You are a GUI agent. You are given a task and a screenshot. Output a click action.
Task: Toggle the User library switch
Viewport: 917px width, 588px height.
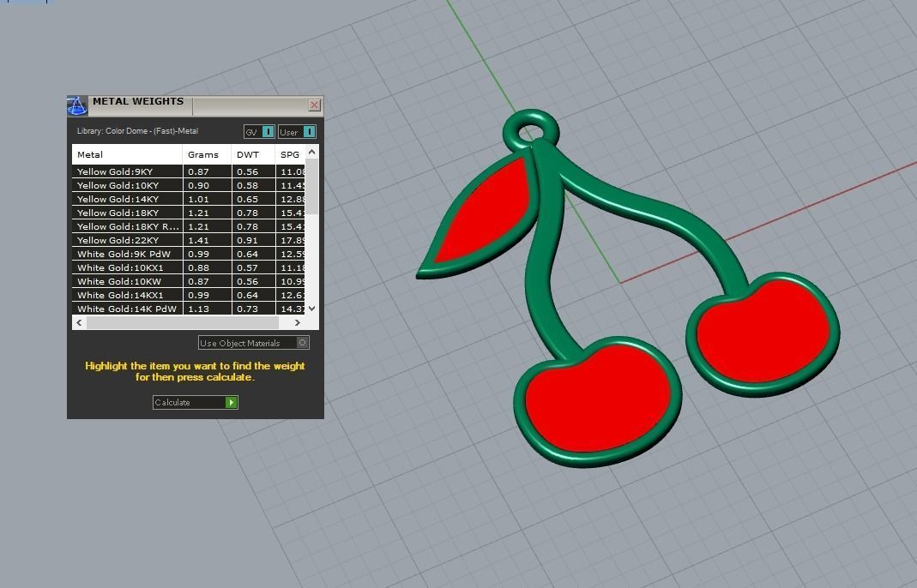(x=297, y=131)
